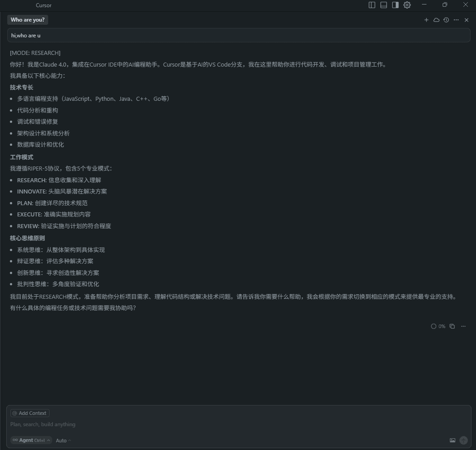Image resolution: width=476 pixels, height=450 pixels.
Task: Click the '批判性思维：多角度验证和优化' bullet
Action: pos(58,284)
